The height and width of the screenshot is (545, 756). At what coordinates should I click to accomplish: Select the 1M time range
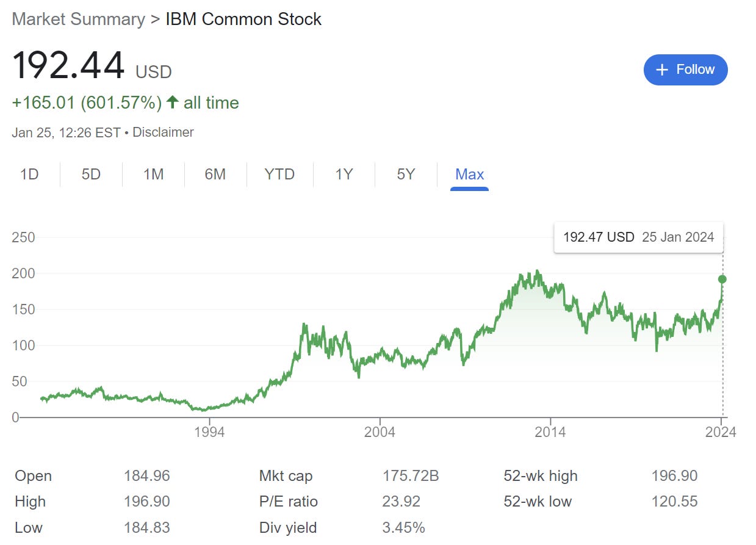click(153, 175)
